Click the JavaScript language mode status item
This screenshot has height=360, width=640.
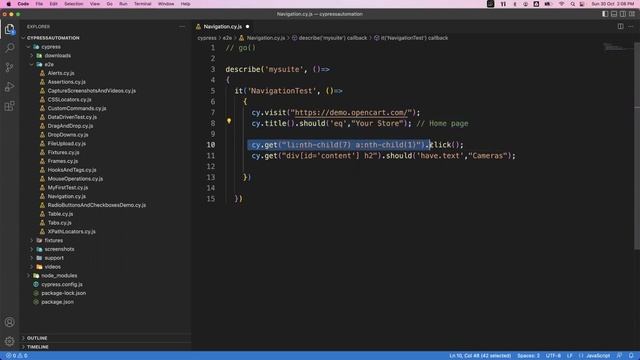pos(598,356)
